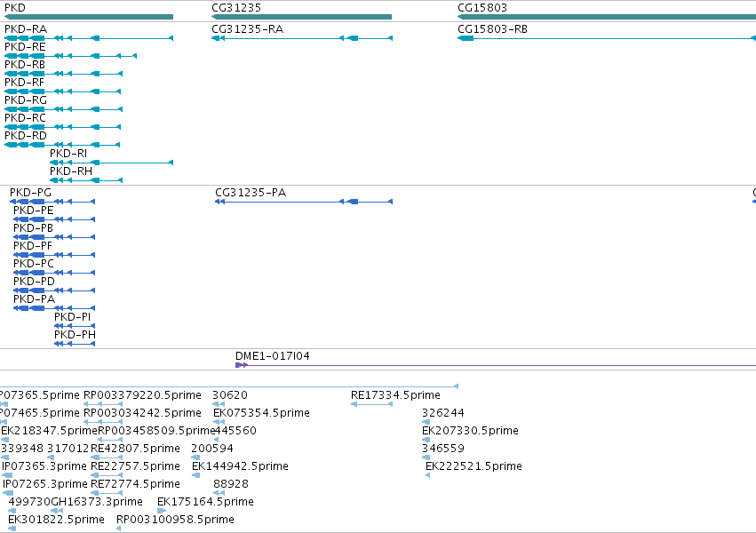Viewport: 756px width, 533px height.
Task: Click the IP07365.3prime label
Action: (x=44, y=466)
